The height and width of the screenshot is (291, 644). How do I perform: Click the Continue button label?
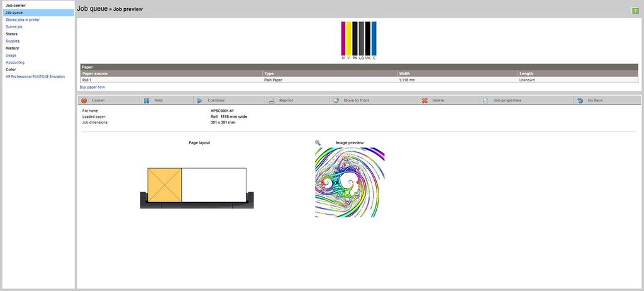coord(216,100)
